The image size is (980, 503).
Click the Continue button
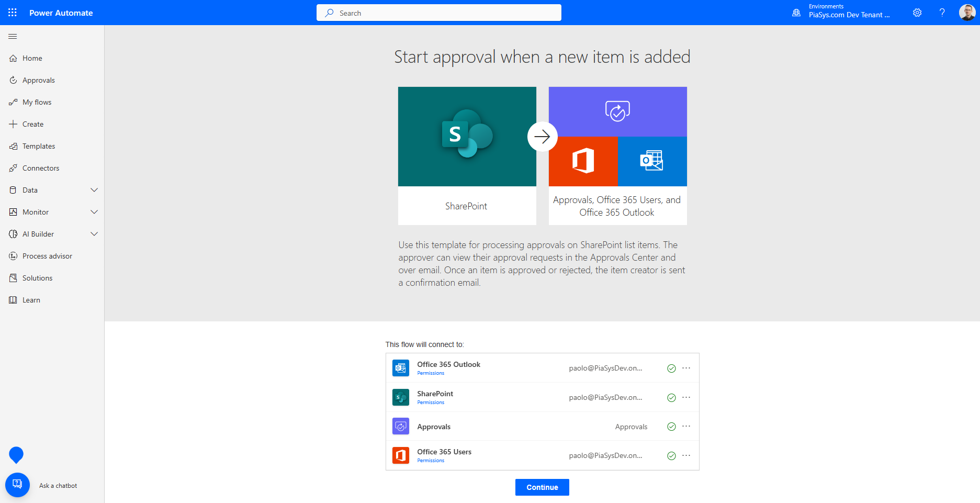pyautogui.click(x=542, y=487)
